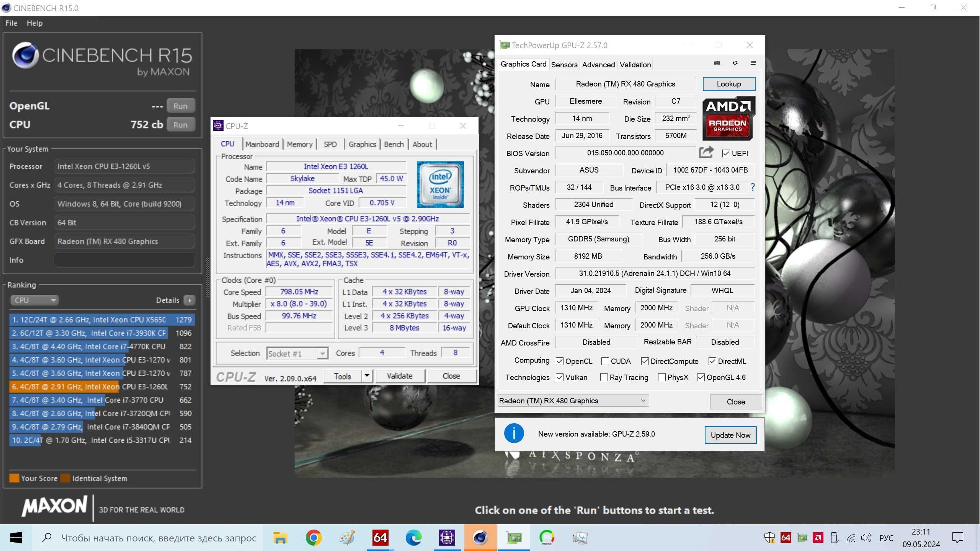
Task: Click Update Now in GPU-Z notice
Action: pos(730,435)
